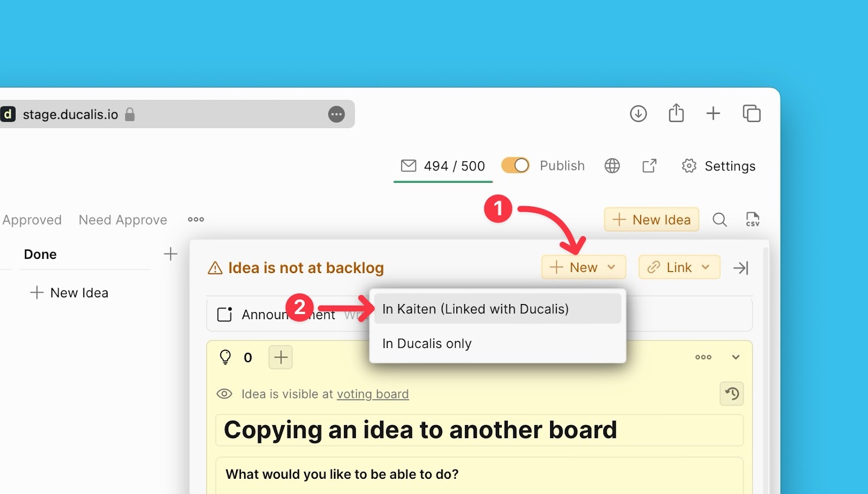Image resolution: width=868 pixels, height=494 pixels.
Task: Open the Link dropdown
Action: click(679, 268)
